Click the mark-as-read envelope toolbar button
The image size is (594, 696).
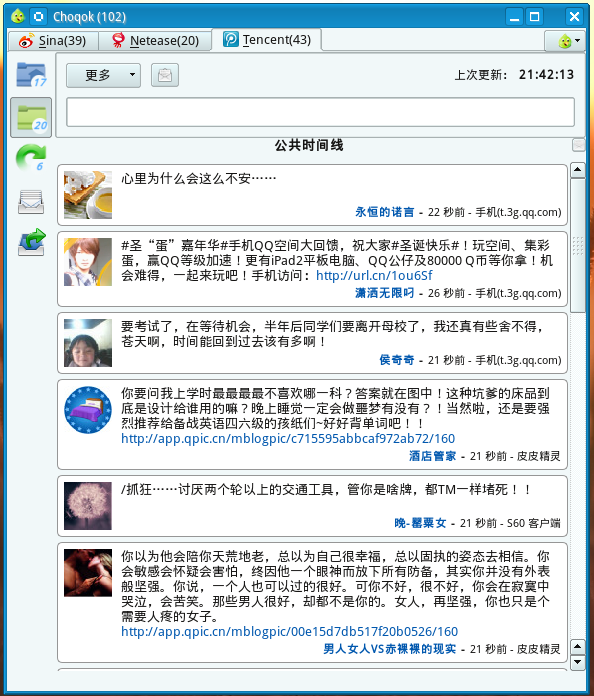tap(165, 75)
